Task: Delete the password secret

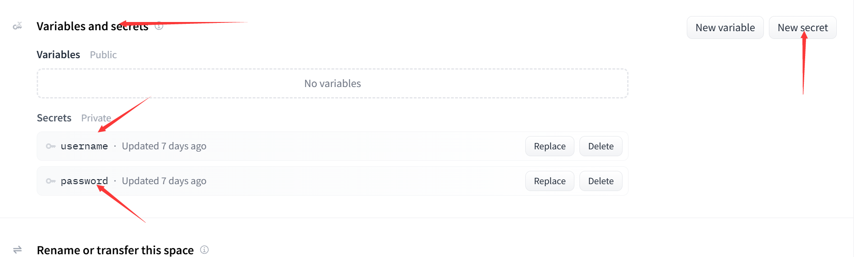Action: pyautogui.click(x=601, y=181)
